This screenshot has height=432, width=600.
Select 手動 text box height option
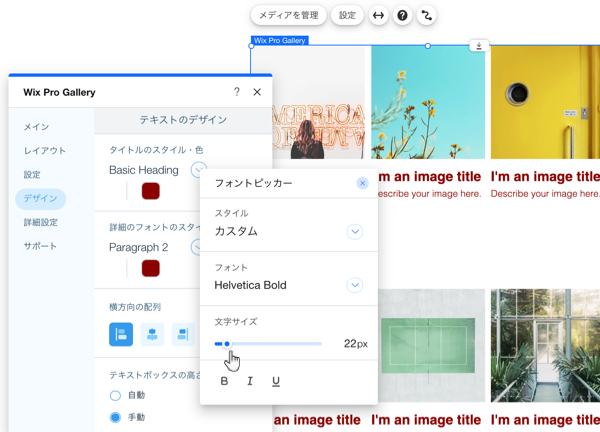point(115,417)
